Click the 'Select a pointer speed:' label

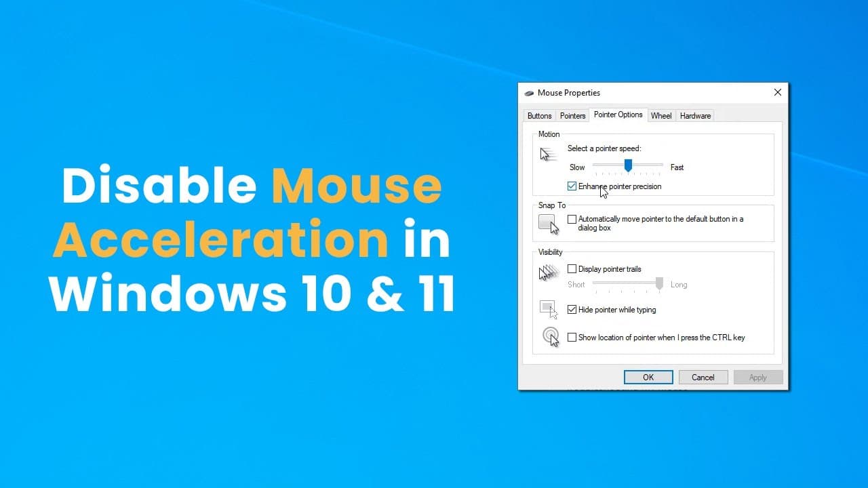click(x=604, y=148)
